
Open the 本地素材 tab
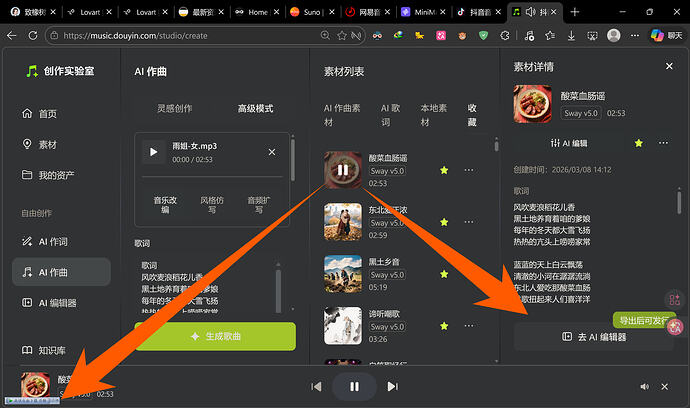click(x=433, y=115)
